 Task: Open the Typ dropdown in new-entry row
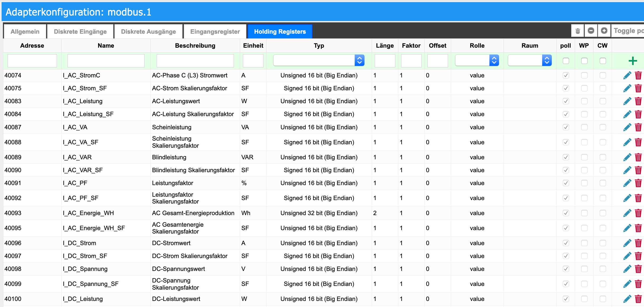(319, 61)
